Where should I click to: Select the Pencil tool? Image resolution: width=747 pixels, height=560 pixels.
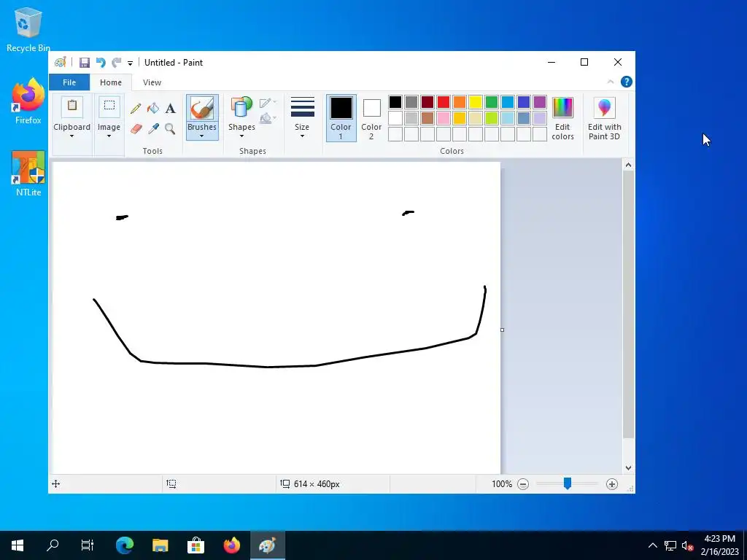(x=136, y=109)
